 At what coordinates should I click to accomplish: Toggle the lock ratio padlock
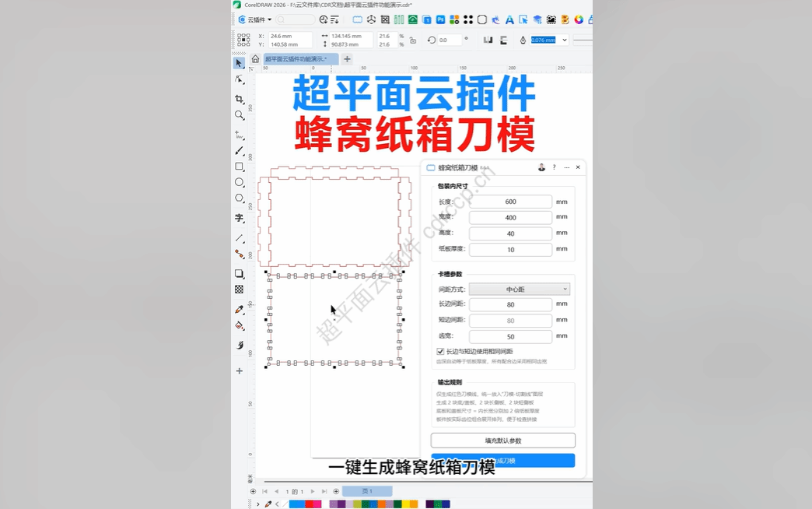point(413,40)
